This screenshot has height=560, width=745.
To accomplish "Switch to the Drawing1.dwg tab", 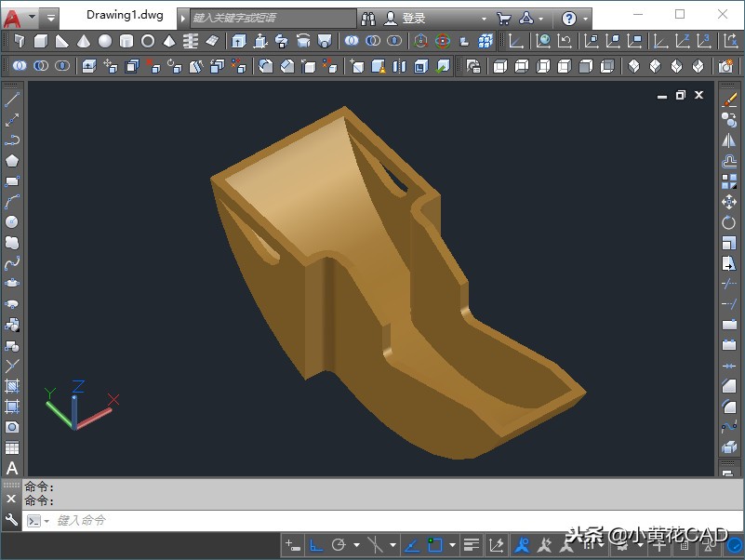I will (124, 15).
